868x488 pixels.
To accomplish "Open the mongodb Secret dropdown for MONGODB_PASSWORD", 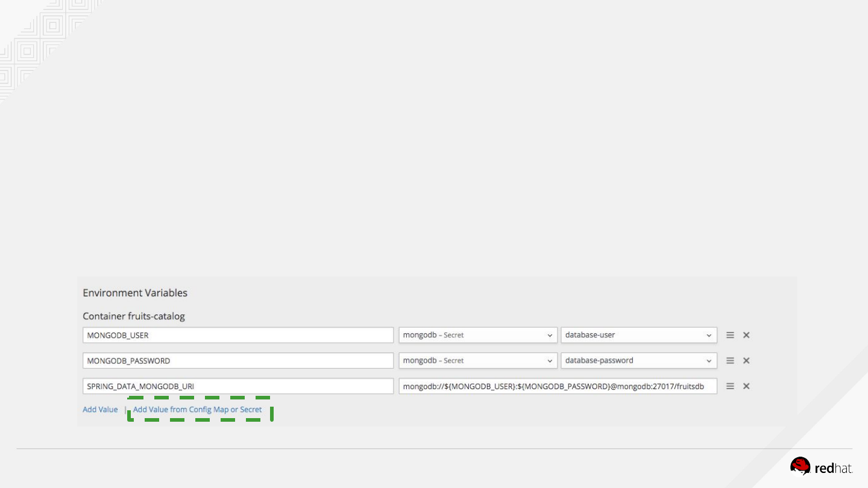I will 478,360.
